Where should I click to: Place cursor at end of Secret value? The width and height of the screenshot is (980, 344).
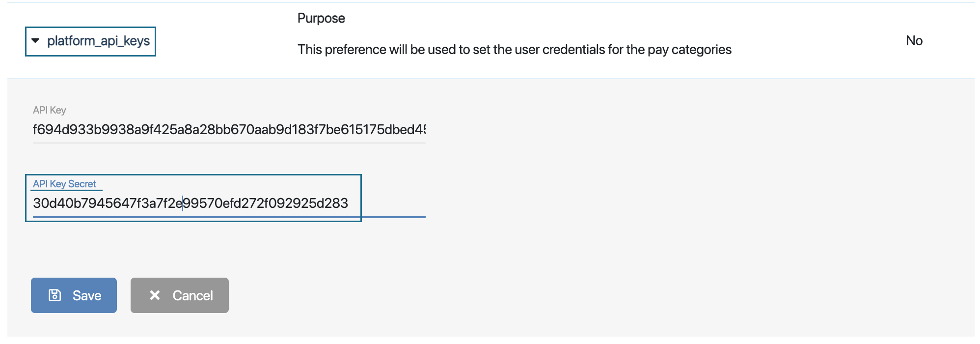pyautogui.click(x=349, y=203)
